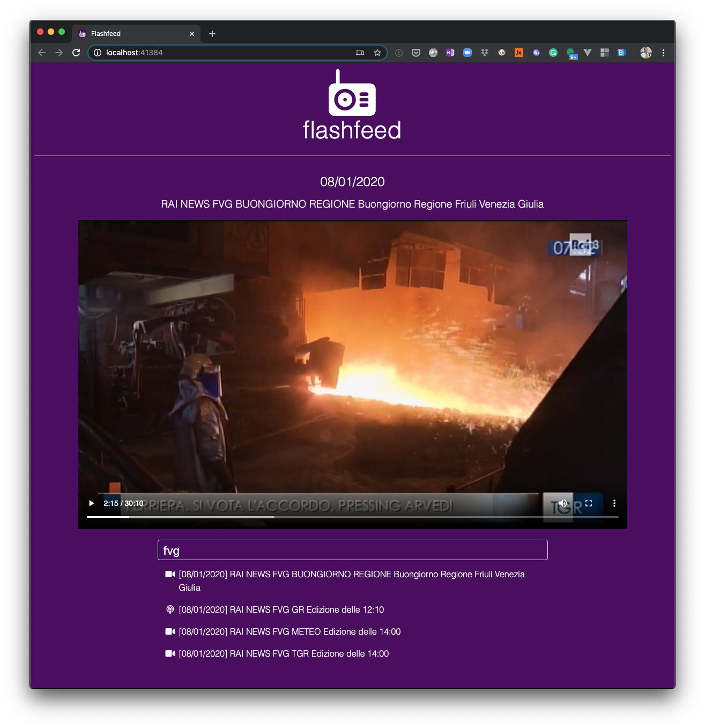Enter video fullscreen mode
This screenshot has height=728, width=705.
589,503
